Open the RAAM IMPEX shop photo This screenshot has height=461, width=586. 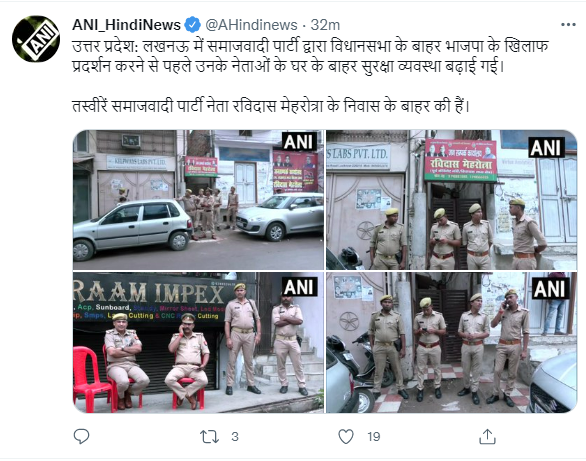tap(198, 343)
